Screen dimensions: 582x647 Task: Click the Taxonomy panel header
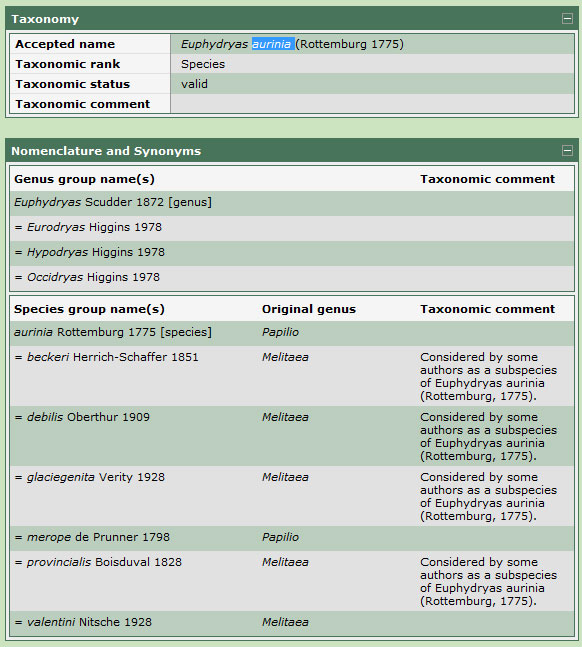(x=292, y=19)
